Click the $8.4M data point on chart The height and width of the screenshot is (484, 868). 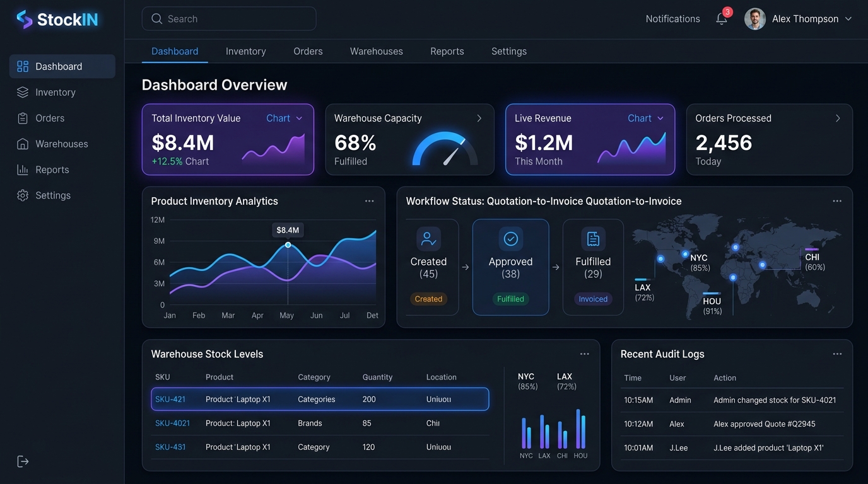click(x=288, y=245)
